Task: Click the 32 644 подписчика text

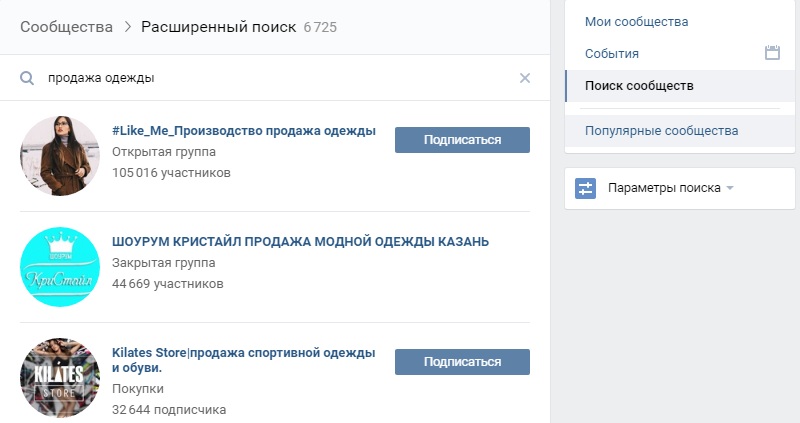Action: [x=169, y=410]
